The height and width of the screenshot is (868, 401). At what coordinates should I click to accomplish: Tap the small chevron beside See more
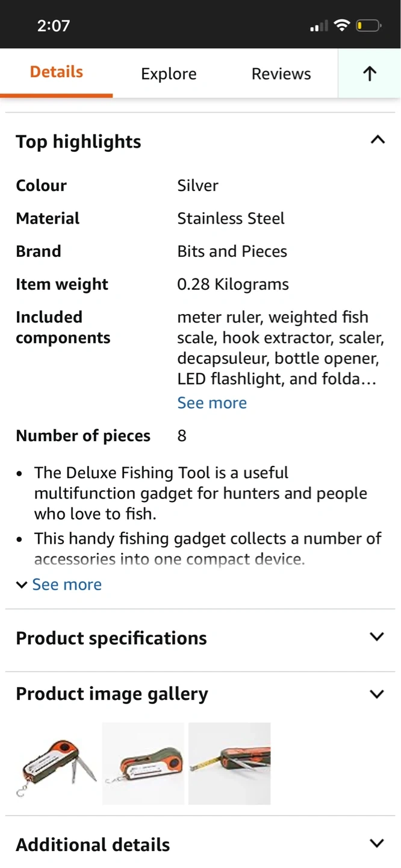pyautogui.click(x=22, y=585)
